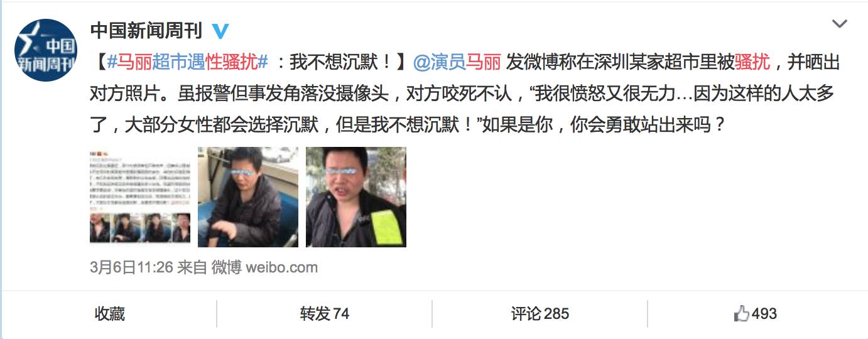The width and height of the screenshot is (868, 339).
Task: Open the 中国新闻周刊 profile avatar
Action: tap(46, 50)
